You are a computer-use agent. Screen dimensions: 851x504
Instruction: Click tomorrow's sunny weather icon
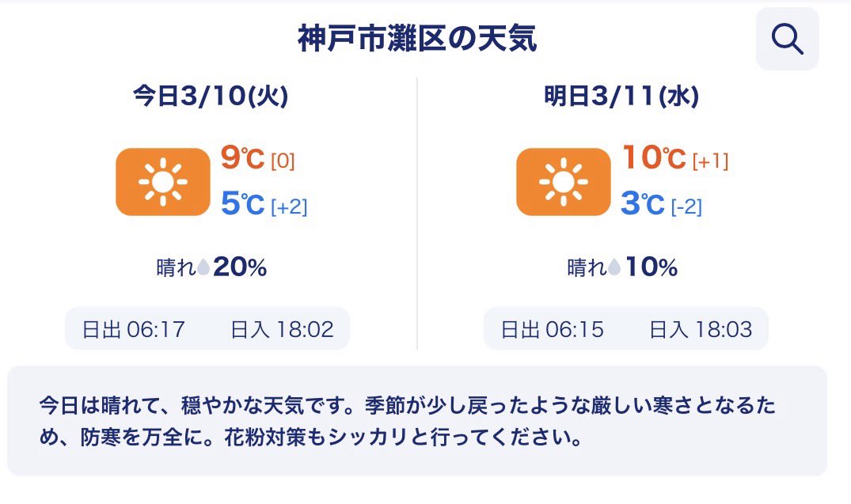click(563, 182)
